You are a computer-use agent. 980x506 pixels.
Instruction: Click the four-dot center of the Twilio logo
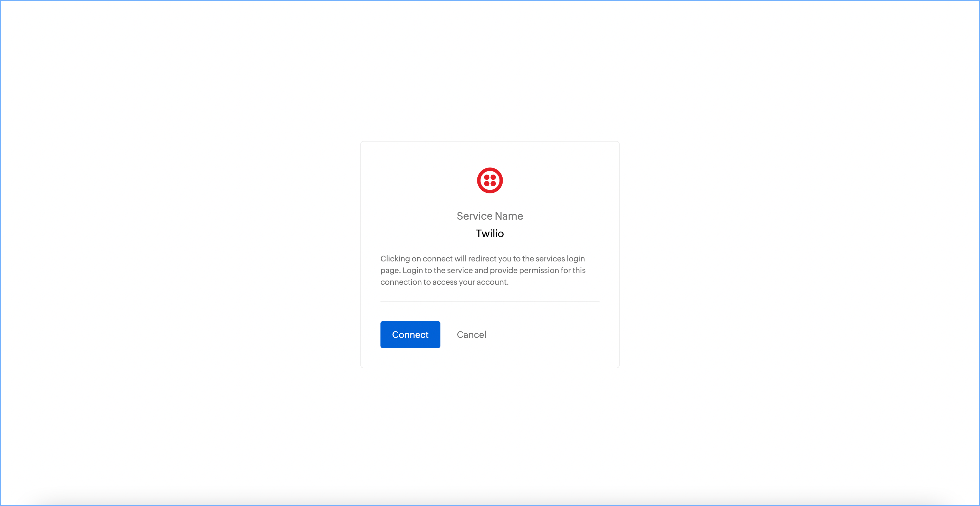click(490, 180)
